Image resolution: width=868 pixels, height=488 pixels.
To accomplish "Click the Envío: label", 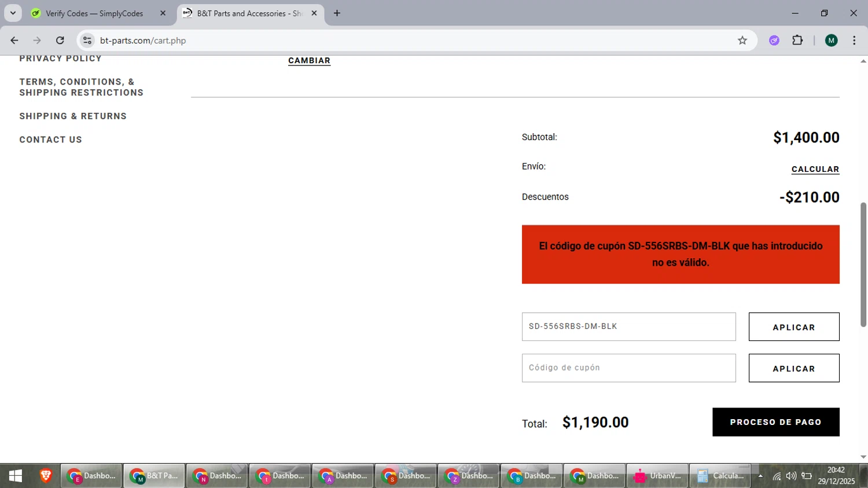I will (x=534, y=167).
